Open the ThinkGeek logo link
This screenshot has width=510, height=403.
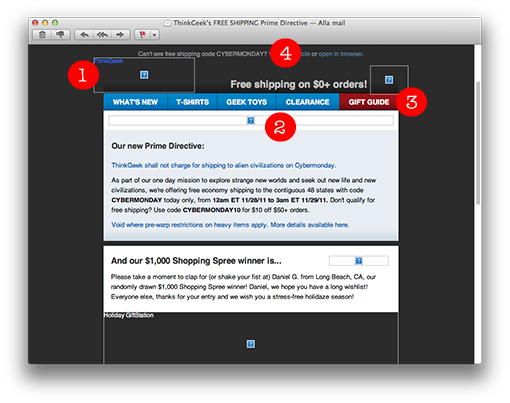tap(108, 61)
